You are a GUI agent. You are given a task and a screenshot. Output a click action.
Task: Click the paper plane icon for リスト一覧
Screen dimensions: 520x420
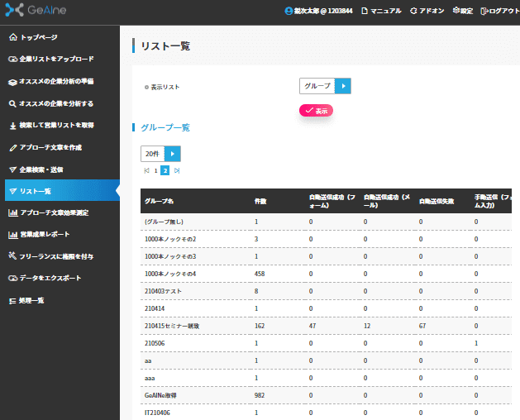click(13, 191)
